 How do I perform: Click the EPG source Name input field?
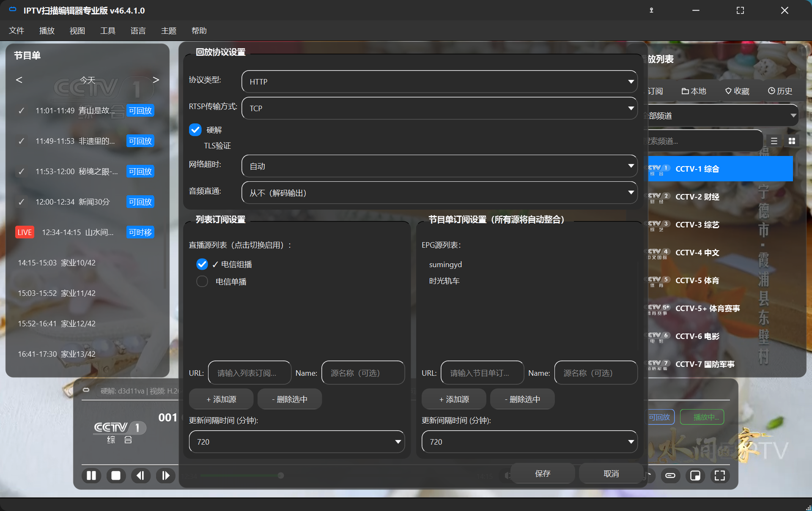[x=596, y=373]
